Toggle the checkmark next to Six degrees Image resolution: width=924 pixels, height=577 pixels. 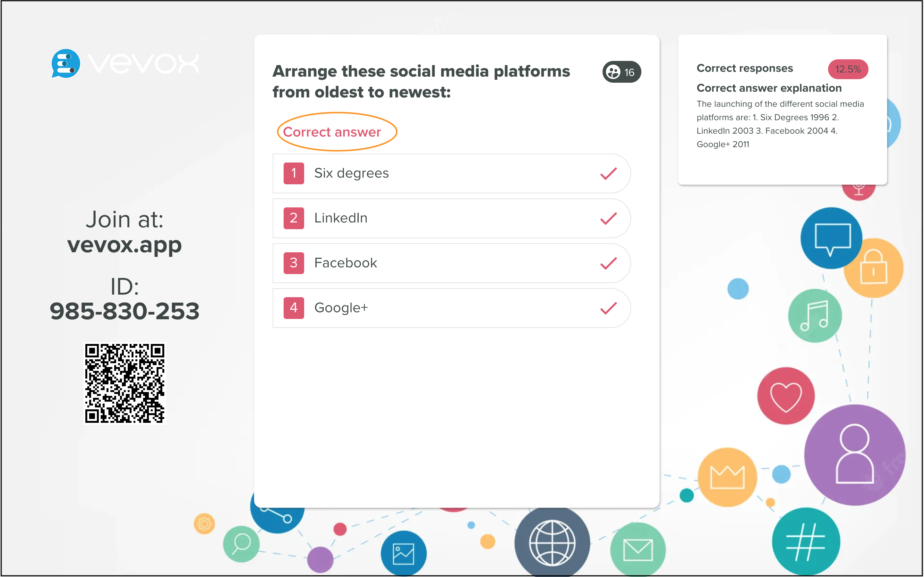click(x=607, y=174)
